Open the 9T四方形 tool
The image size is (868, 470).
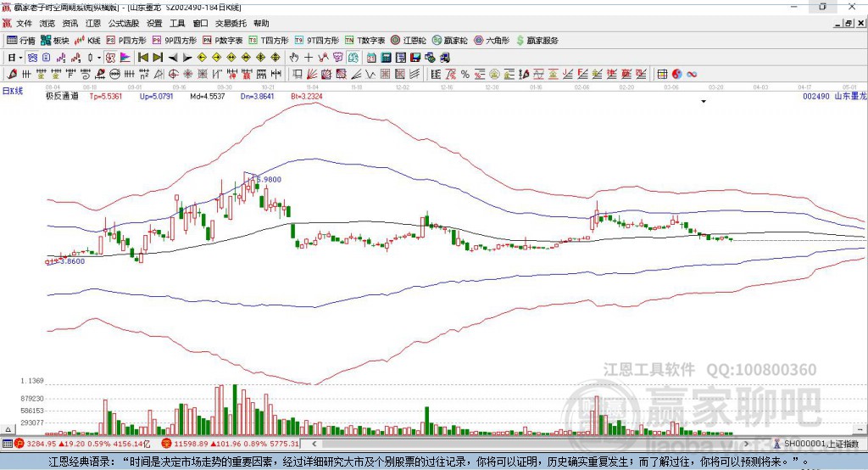click(x=317, y=41)
